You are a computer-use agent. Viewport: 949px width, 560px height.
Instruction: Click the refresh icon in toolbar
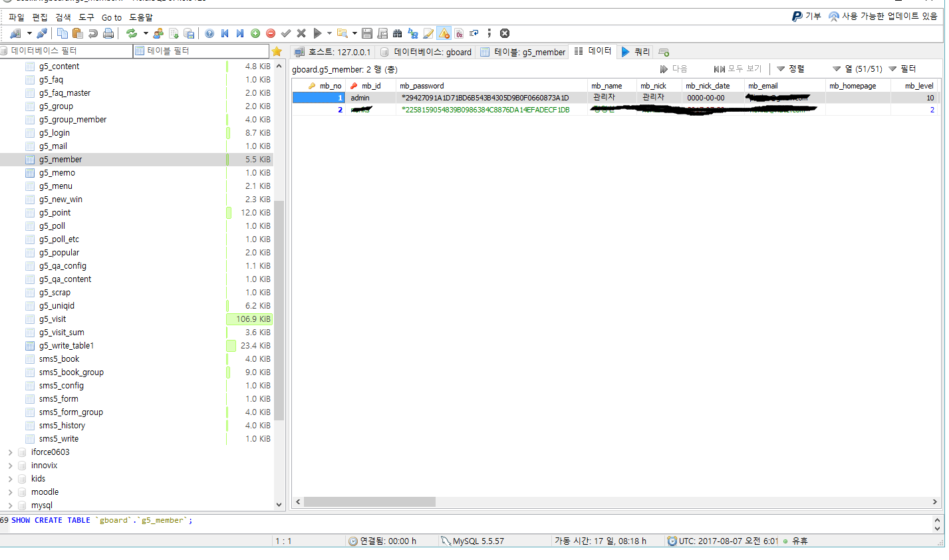(132, 33)
